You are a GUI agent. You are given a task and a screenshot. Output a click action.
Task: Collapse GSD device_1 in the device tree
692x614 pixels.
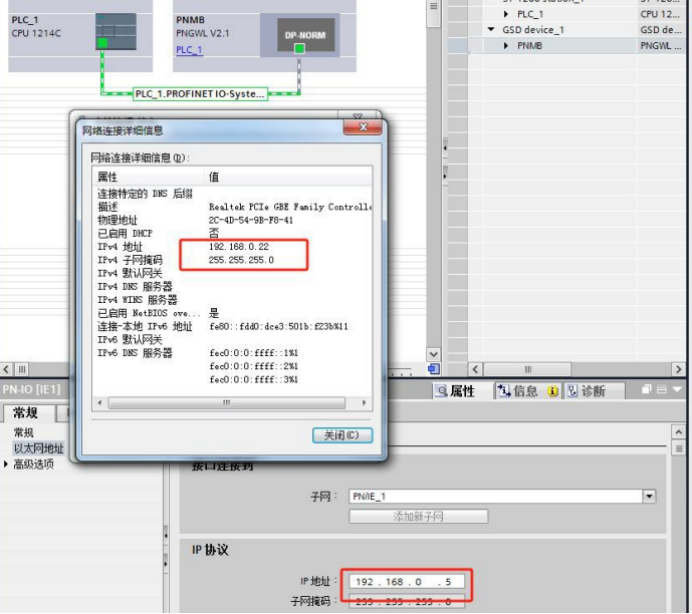click(x=491, y=30)
